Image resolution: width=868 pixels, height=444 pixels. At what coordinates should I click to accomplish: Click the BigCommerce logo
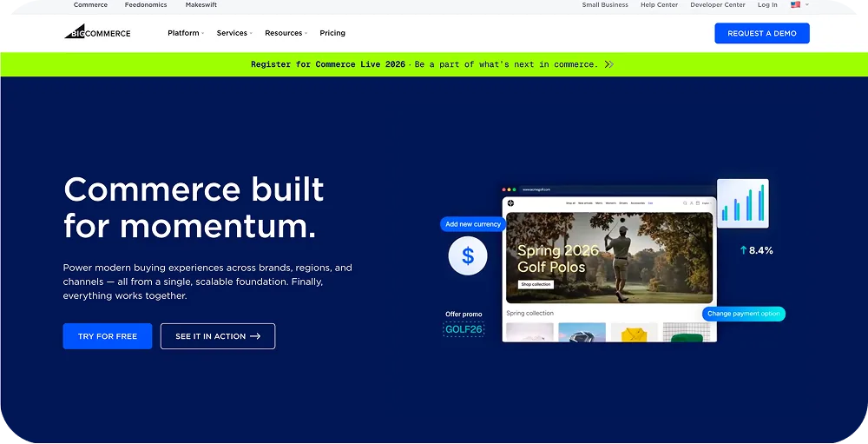(97, 32)
